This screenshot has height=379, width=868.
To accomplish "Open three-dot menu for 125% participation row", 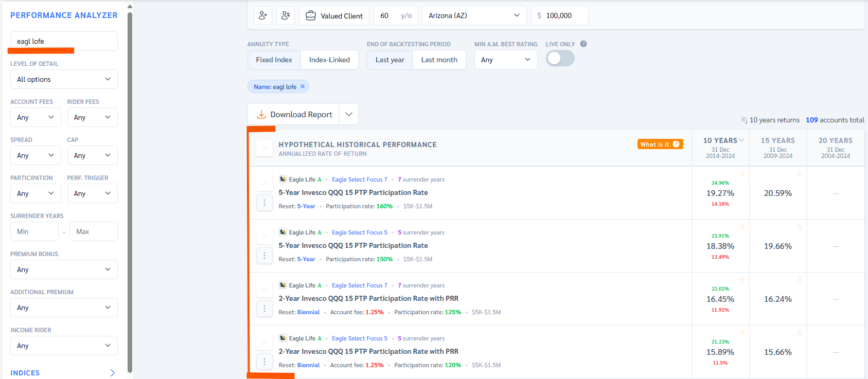I will (264, 309).
